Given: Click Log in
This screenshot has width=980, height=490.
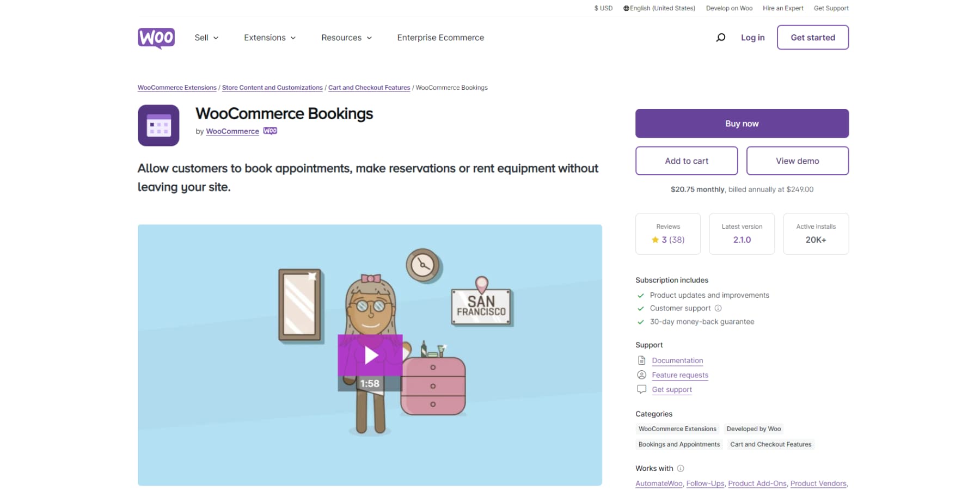Looking at the screenshot, I should click(x=752, y=38).
